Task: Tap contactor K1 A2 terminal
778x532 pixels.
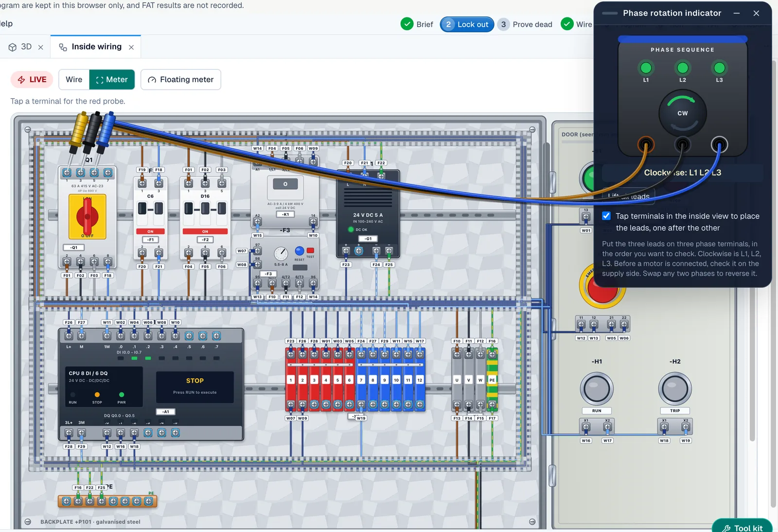Action: click(x=258, y=222)
